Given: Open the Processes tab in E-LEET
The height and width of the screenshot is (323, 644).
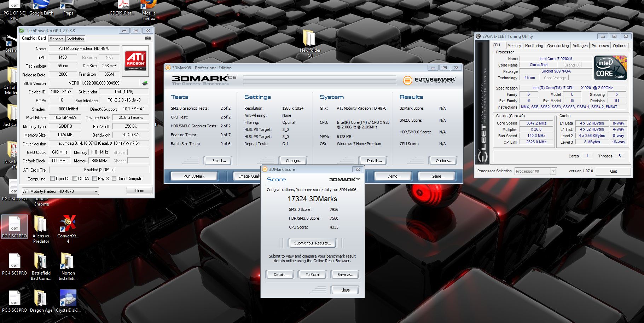Looking at the screenshot, I should click(600, 46).
